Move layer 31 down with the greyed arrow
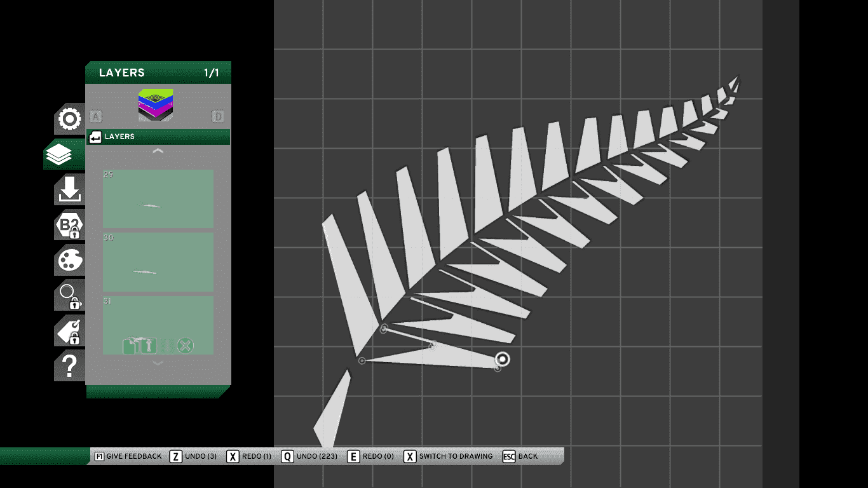Viewport: 868px width, 488px height. pos(167,346)
